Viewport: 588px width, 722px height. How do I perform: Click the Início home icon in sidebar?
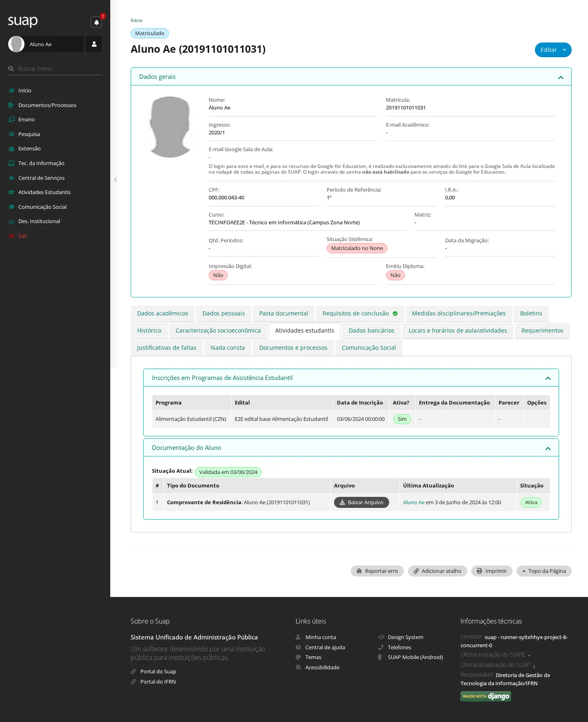tap(11, 91)
